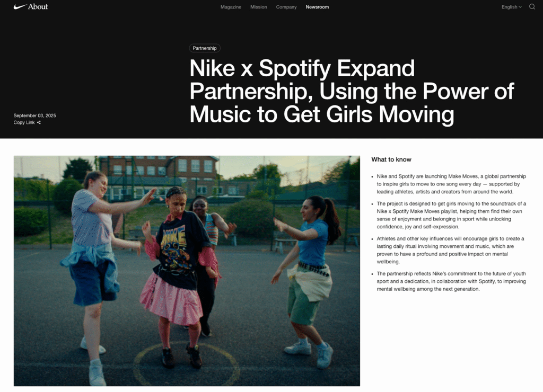Go to the Mission page

coord(258,7)
